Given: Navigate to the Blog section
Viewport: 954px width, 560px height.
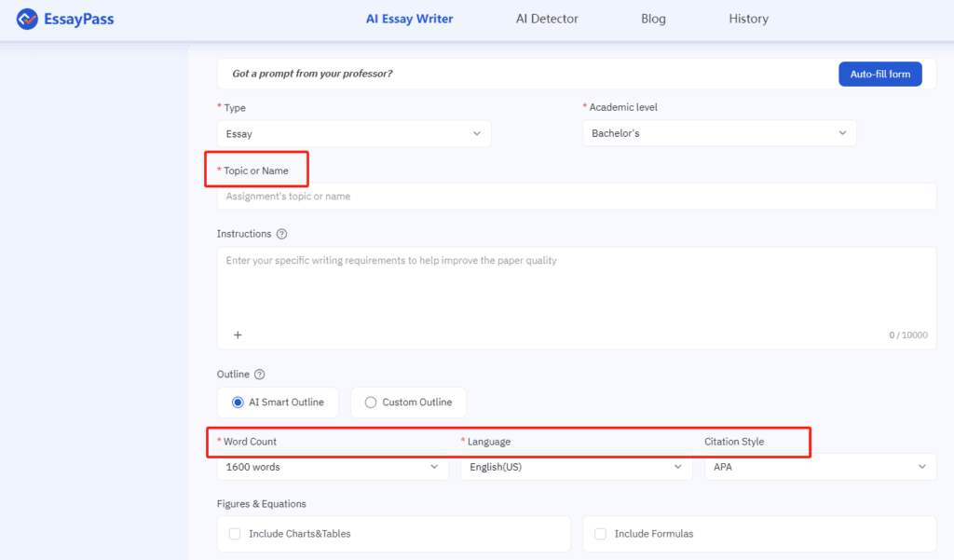Looking at the screenshot, I should point(653,19).
